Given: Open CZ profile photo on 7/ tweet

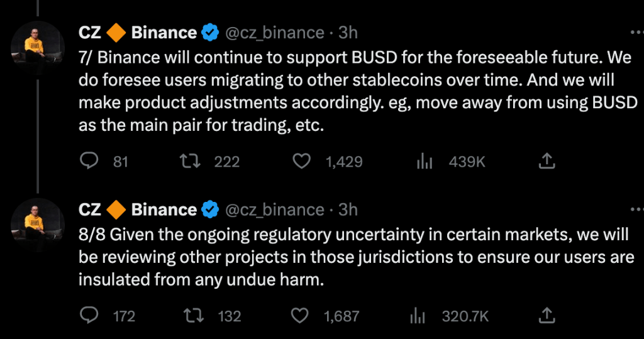Looking at the screenshot, I should pos(38,47).
